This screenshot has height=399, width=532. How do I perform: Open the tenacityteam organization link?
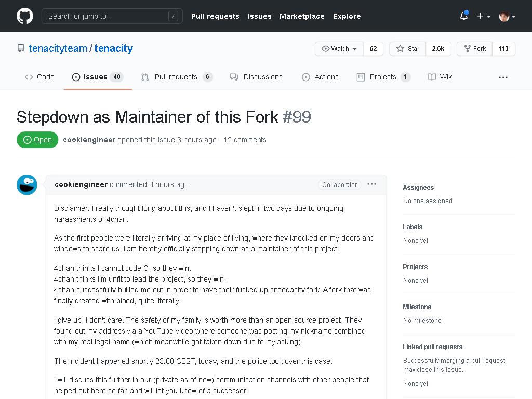(x=58, y=48)
